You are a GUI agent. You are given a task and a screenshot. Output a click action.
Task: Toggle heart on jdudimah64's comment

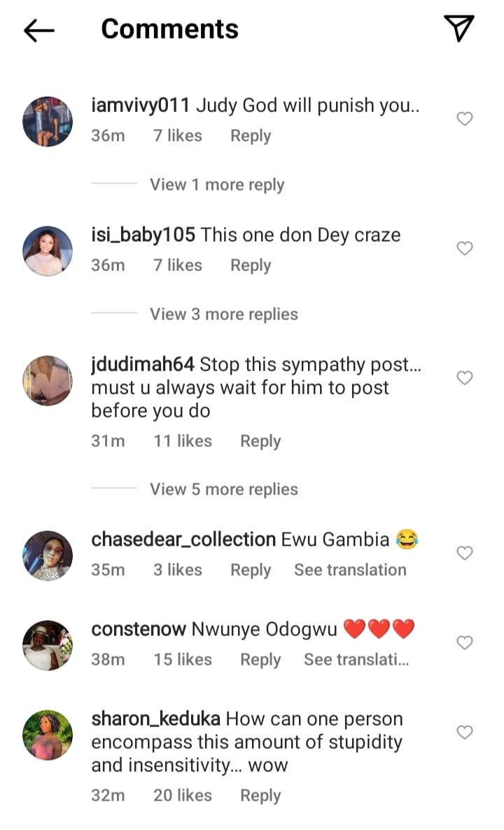465,378
